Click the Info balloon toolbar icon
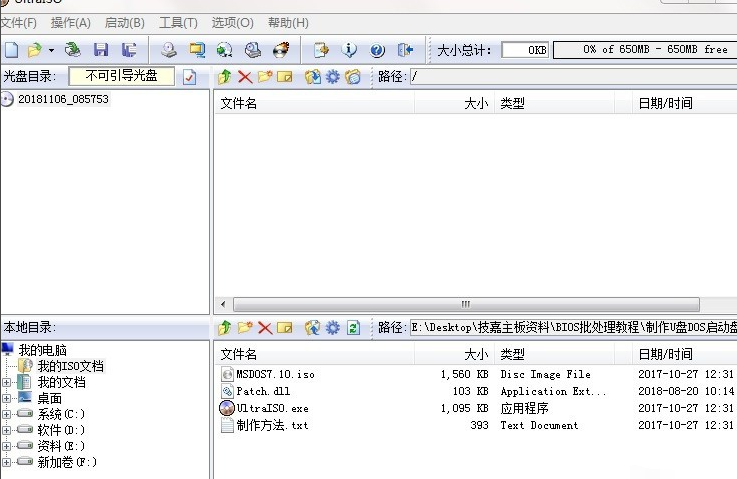 tap(349, 50)
